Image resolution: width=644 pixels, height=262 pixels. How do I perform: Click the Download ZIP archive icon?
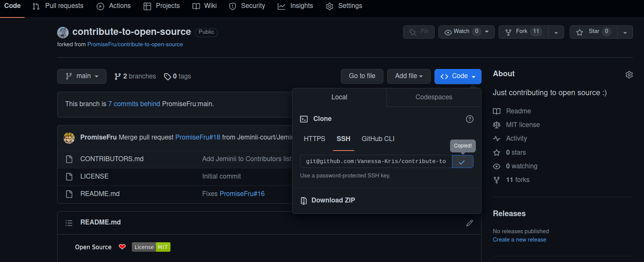(303, 201)
